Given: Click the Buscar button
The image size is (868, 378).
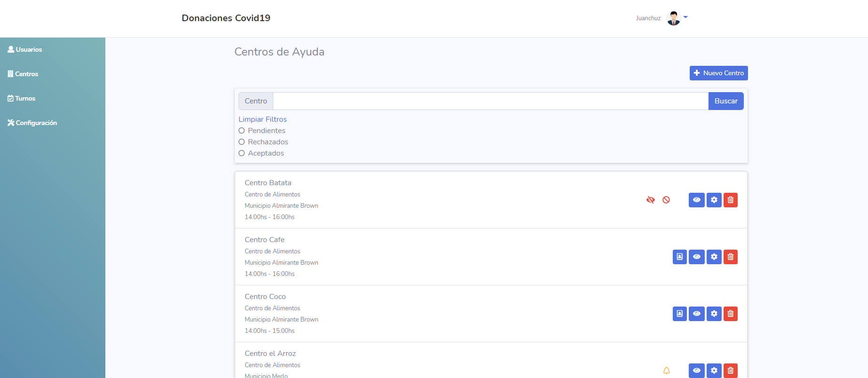Looking at the screenshot, I should [726, 101].
